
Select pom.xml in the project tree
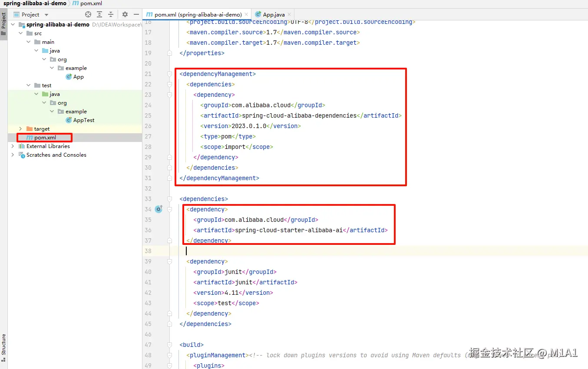[x=45, y=138]
